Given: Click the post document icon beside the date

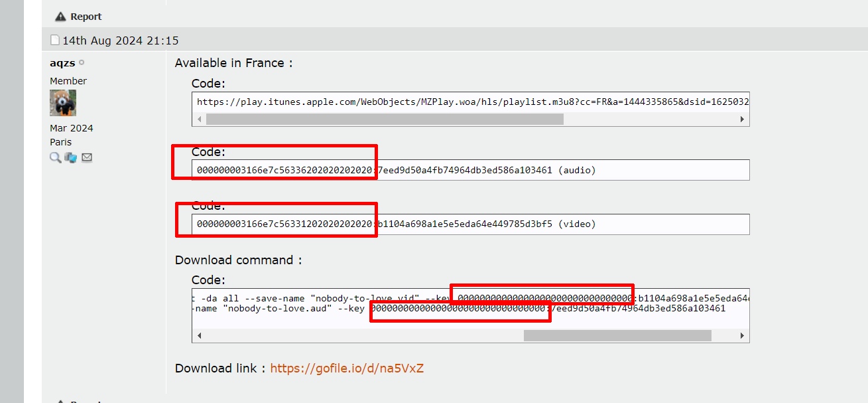Looking at the screenshot, I should pyautogui.click(x=55, y=40).
